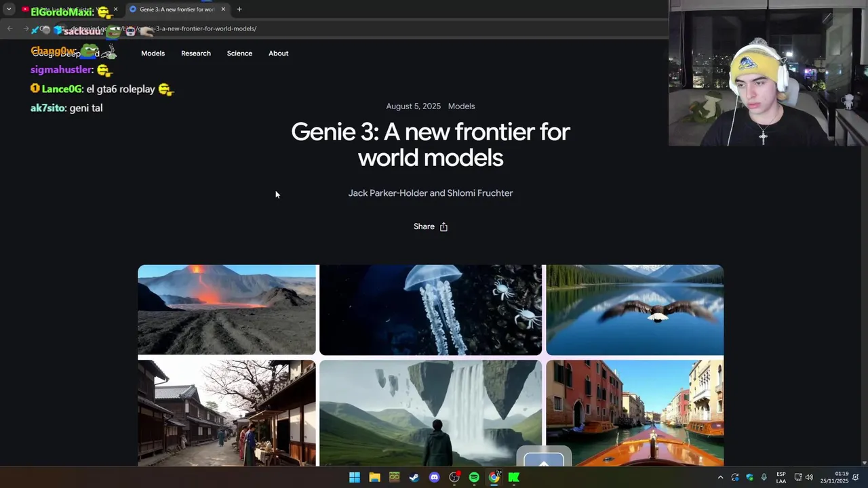Open Discord from the taskbar
868x488 pixels.
point(434,477)
